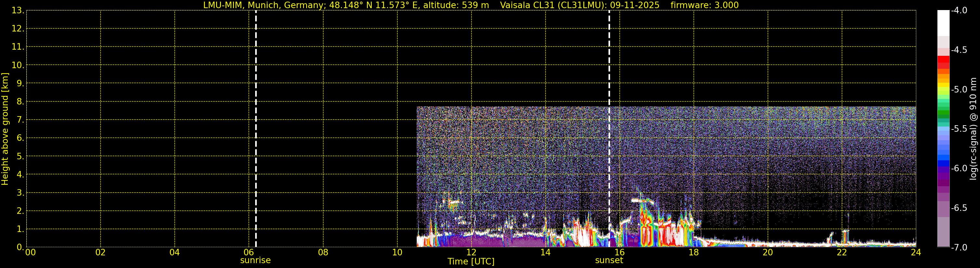The height and width of the screenshot is (268, 980).
Task: Click the "Height above ground [km]" axis label
Action: pos(5,129)
